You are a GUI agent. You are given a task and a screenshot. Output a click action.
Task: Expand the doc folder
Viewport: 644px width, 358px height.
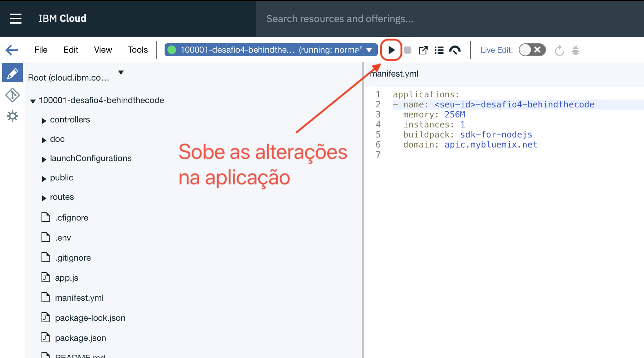coord(44,140)
